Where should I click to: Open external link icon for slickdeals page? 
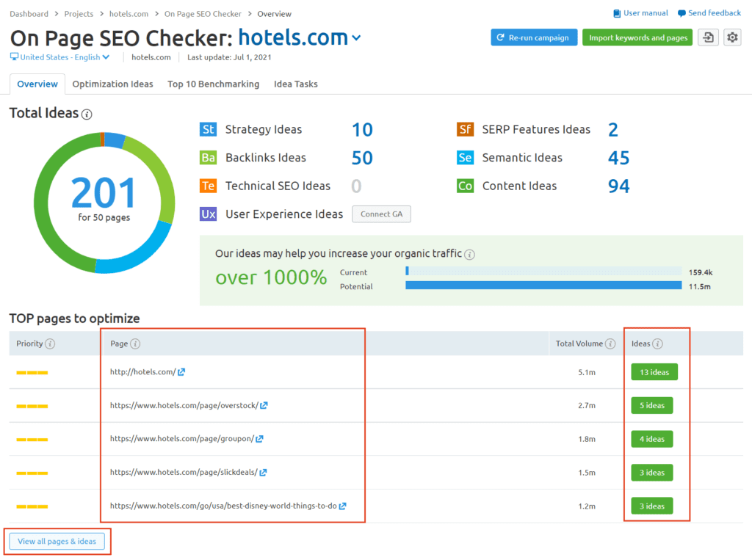coord(264,472)
